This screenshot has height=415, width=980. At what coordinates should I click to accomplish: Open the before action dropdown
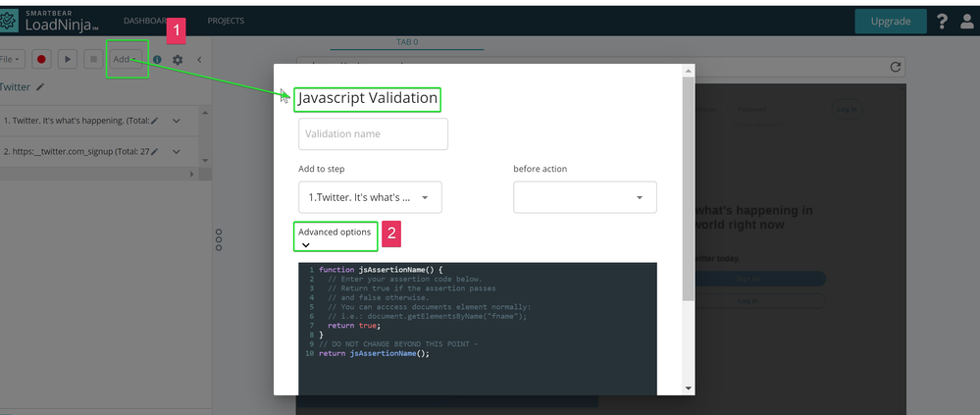point(585,197)
